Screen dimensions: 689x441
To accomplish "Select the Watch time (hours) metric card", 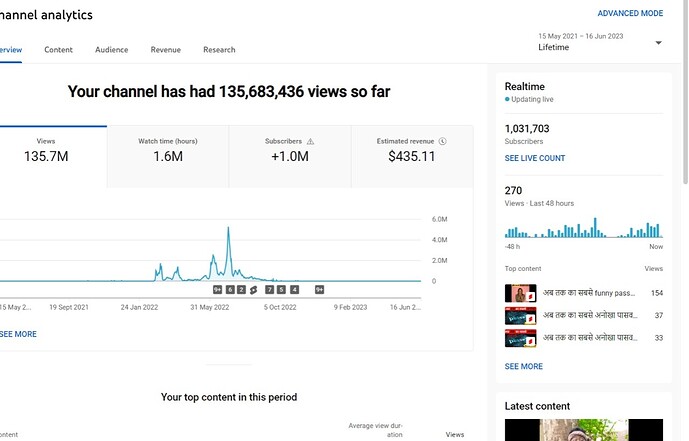I will point(168,157).
